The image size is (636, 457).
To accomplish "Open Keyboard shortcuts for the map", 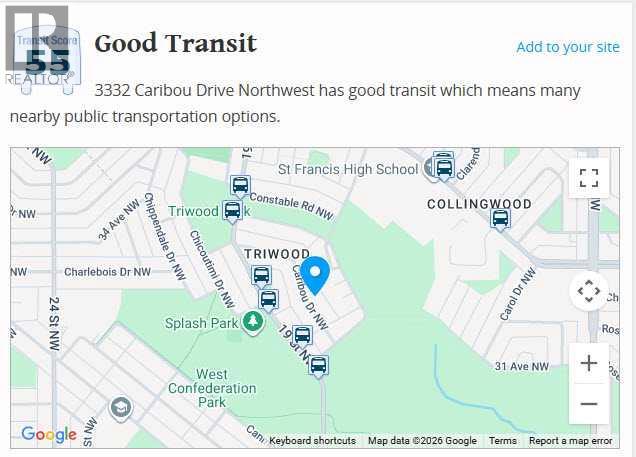I will pyautogui.click(x=312, y=441).
